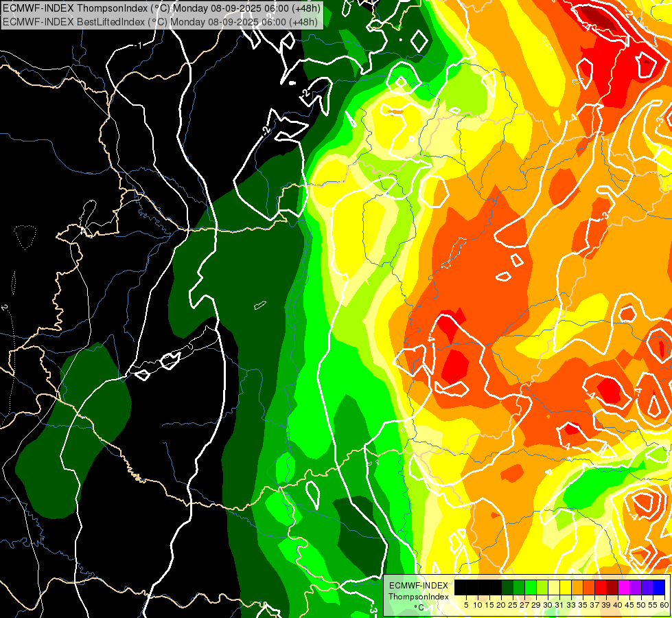Click legend tick value "25"
Image resolution: width=672 pixels, height=618 pixels.
pyautogui.click(x=513, y=605)
